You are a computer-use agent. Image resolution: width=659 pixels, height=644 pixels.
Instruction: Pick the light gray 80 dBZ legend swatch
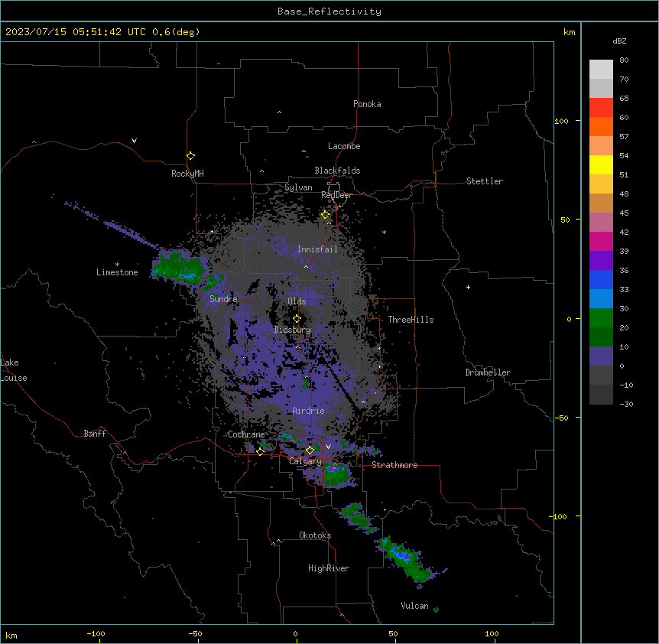coord(601,70)
